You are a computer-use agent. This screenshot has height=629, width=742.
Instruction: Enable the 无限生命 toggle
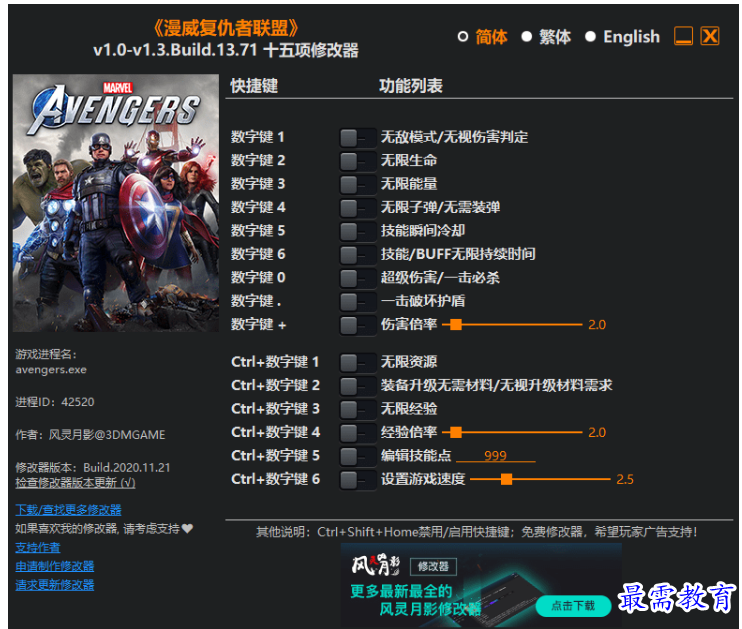click(358, 161)
